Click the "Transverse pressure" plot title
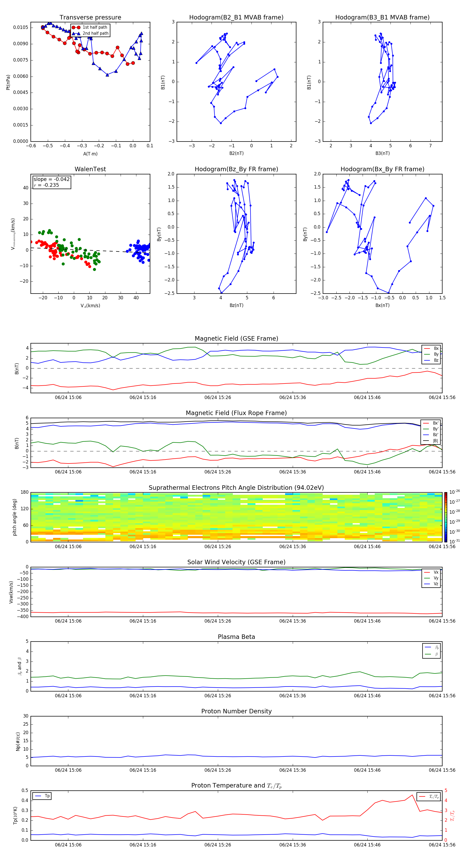This screenshot has width=473, height=868. (x=90, y=17)
